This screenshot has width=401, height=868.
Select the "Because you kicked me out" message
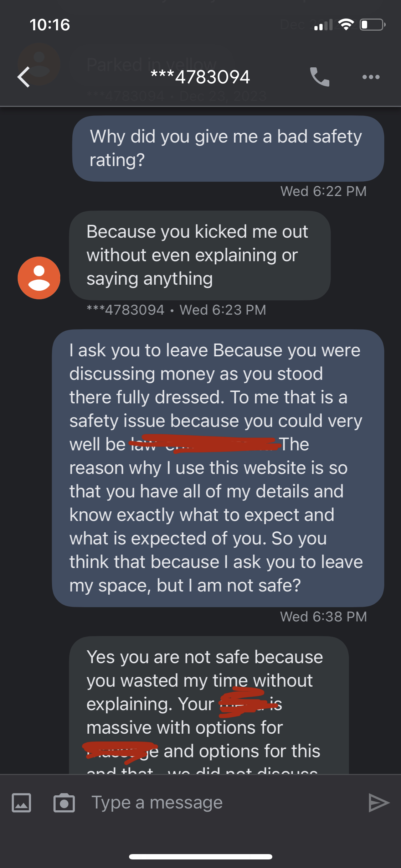200,255
